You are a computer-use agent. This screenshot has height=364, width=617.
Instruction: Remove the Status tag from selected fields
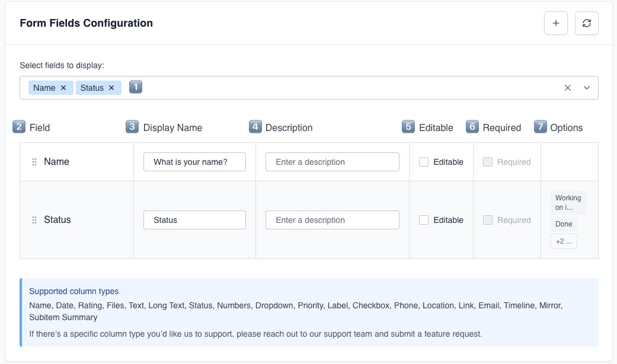111,88
